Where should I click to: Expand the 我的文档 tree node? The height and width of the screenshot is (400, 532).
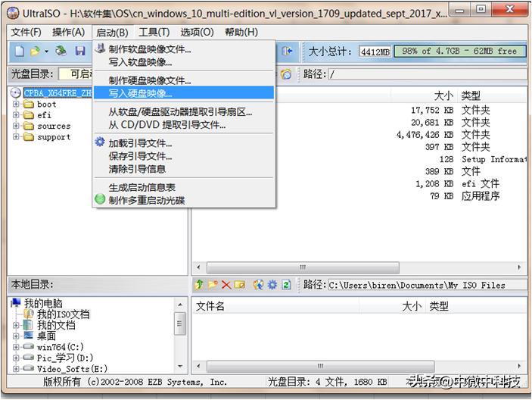coord(16,325)
